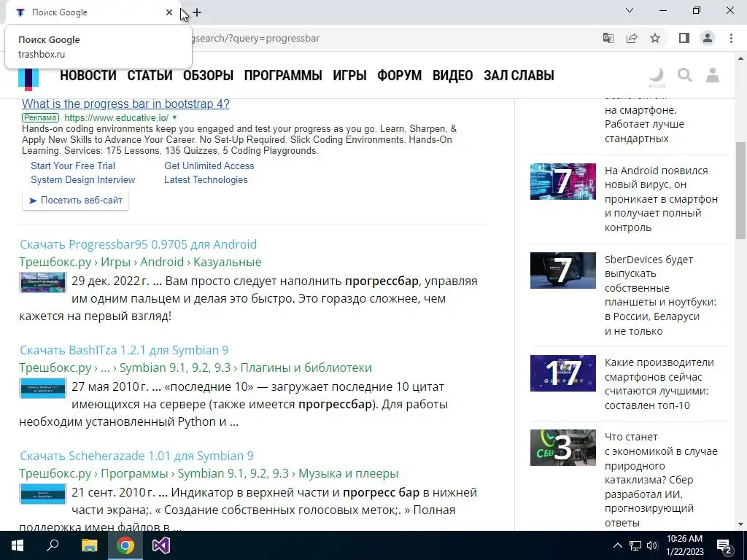Share this page icon in address bar
Image resolution: width=747 pixels, height=560 pixels.
coord(632,38)
